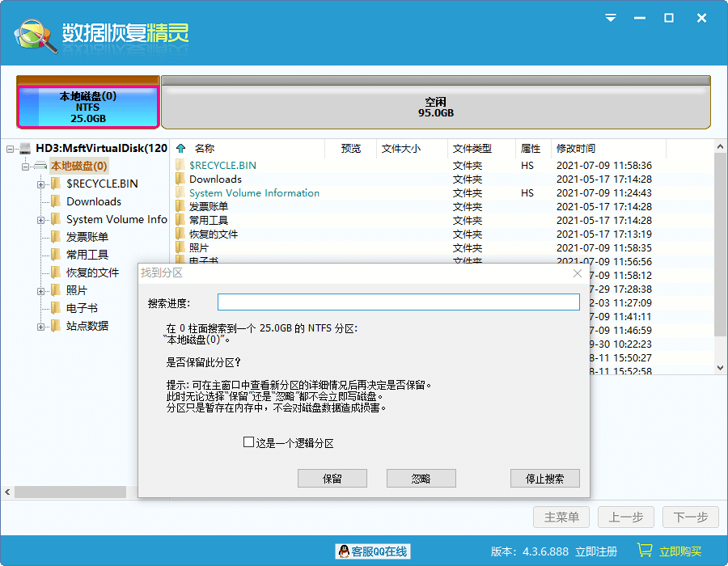Click the vertical scrollbar's down arrow
Screen dimensions: 728x566
click(719, 365)
